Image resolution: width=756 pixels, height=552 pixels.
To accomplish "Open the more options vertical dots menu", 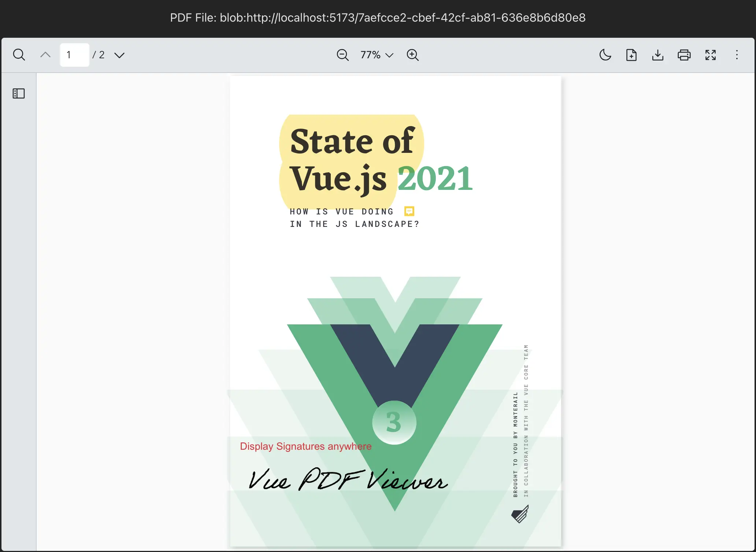I will [x=737, y=55].
